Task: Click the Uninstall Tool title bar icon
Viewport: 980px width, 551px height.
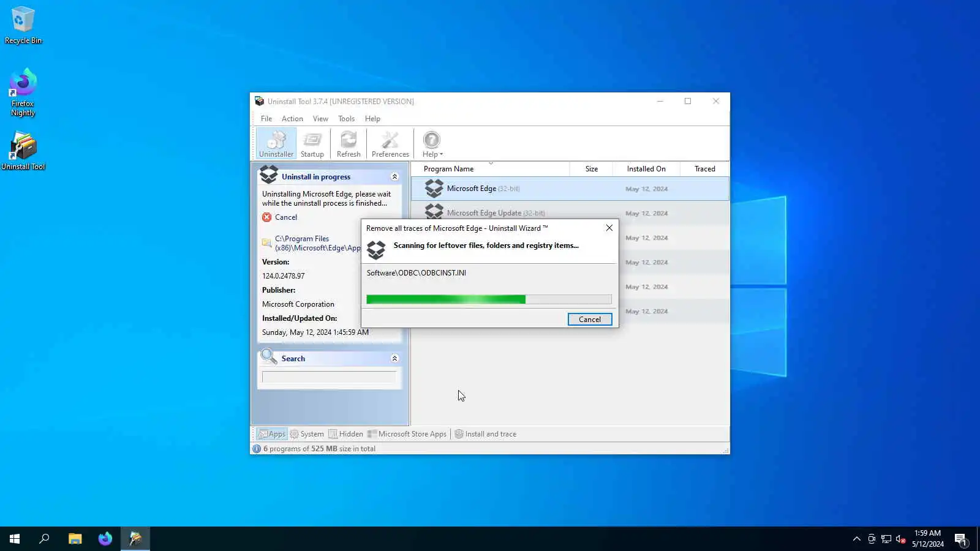Action: [x=259, y=102]
